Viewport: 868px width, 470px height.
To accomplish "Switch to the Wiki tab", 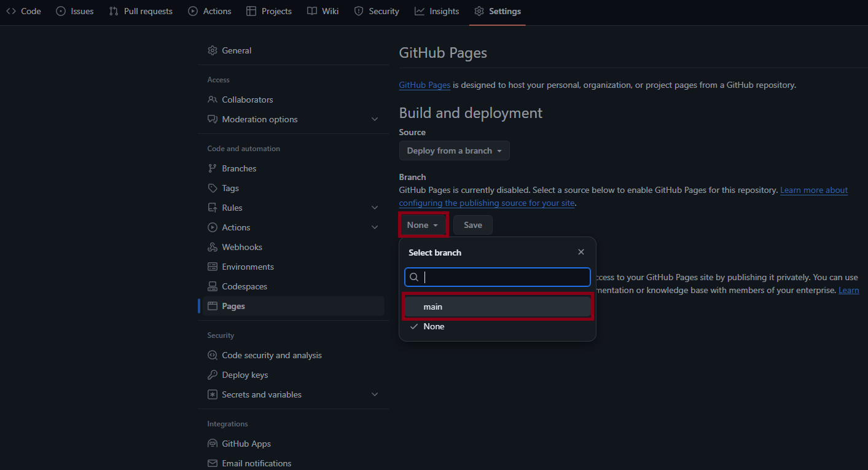I will pos(323,11).
